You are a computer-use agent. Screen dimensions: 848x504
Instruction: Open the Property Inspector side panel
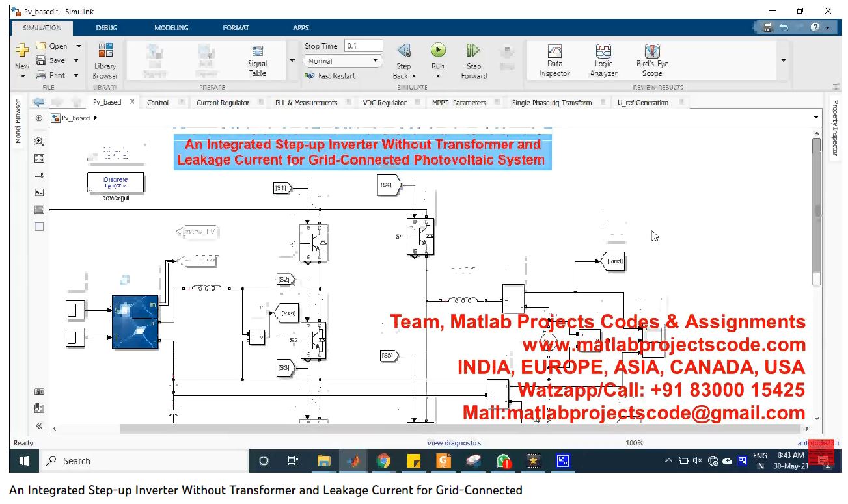point(835,128)
